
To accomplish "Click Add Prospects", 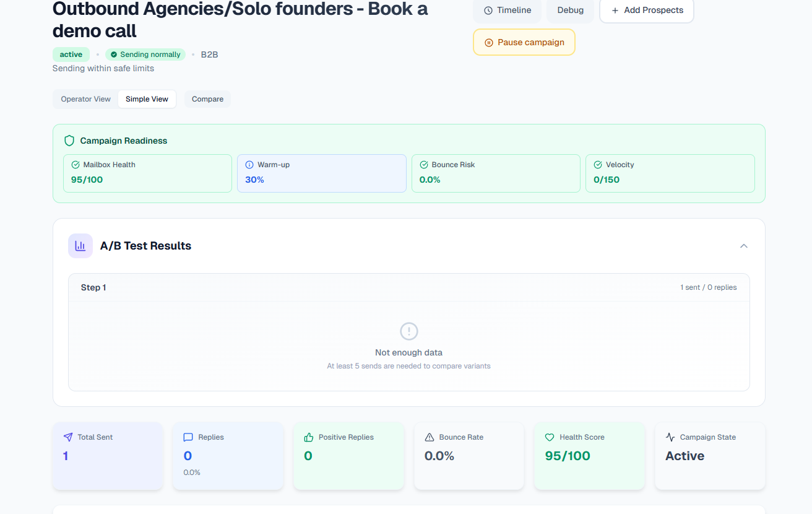I will tap(646, 11).
